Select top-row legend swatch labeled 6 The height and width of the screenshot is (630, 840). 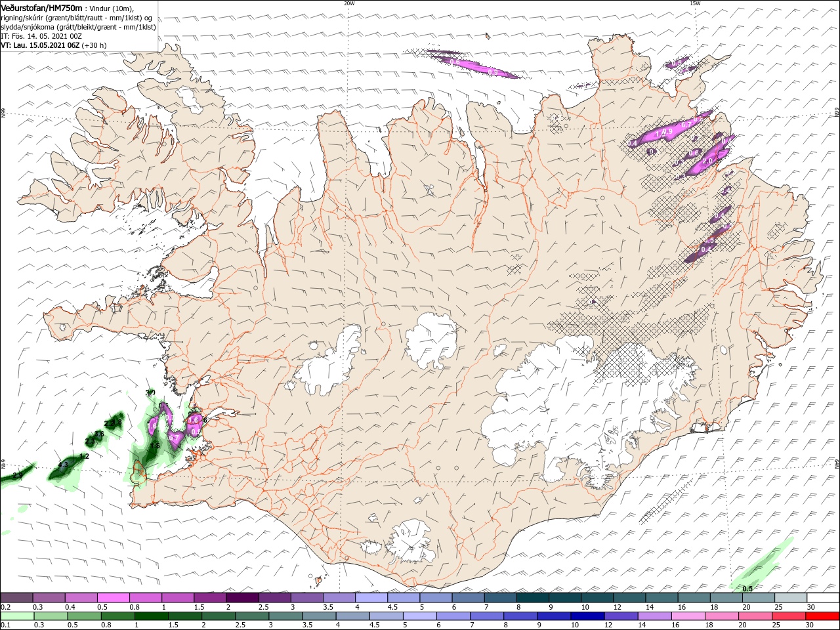(469, 598)
